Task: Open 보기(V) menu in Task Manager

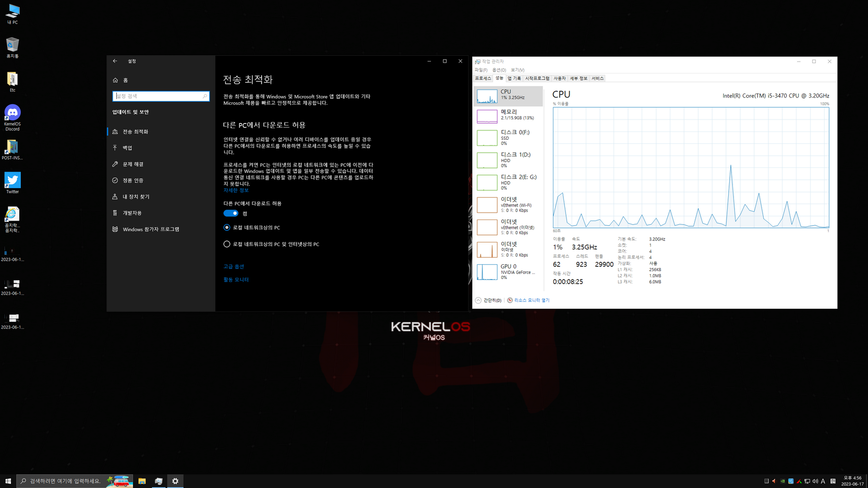Action: [517, 70]
